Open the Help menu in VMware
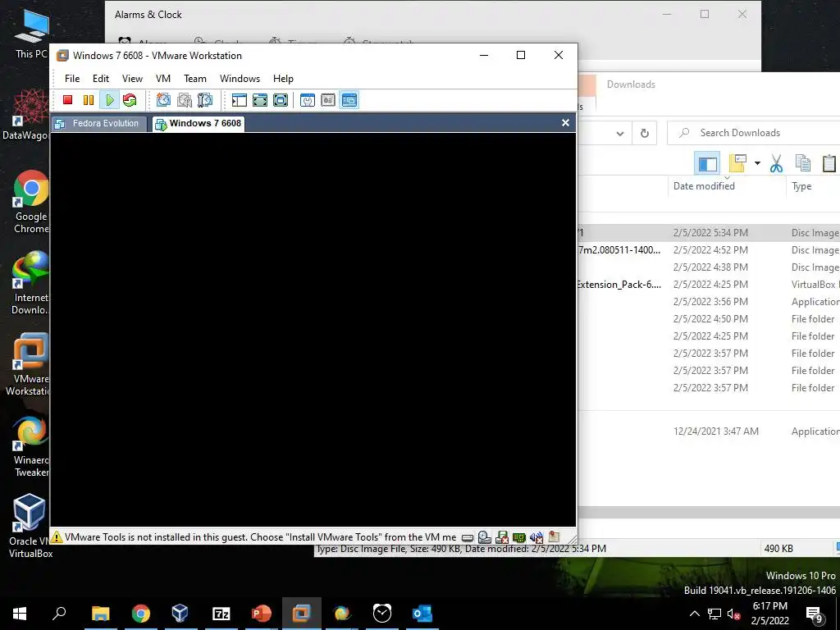Viewport: 840px width, 630px height. coord(283,79)
